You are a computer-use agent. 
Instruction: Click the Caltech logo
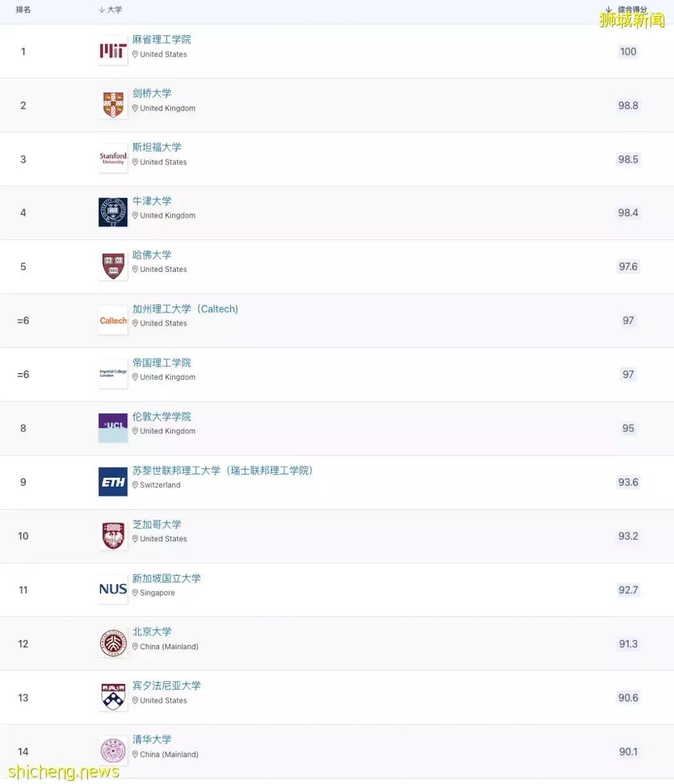tap(113, 321)
